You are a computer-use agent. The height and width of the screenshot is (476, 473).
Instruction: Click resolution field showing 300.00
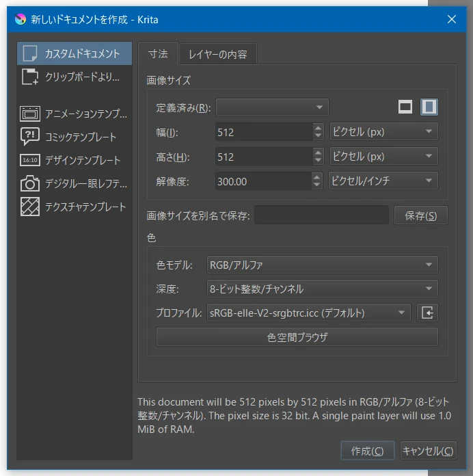point(263,181)
